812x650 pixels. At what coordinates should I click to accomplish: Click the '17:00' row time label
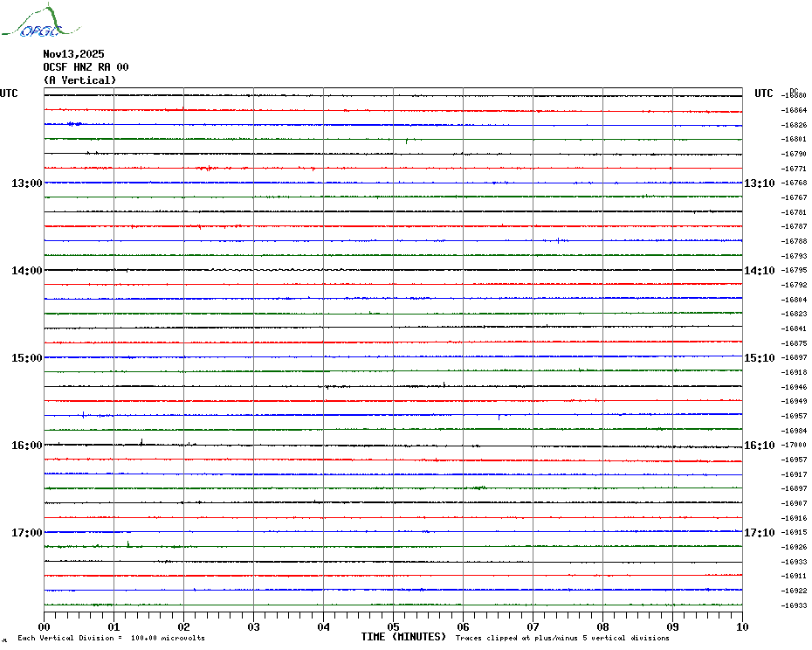(27, 533)
